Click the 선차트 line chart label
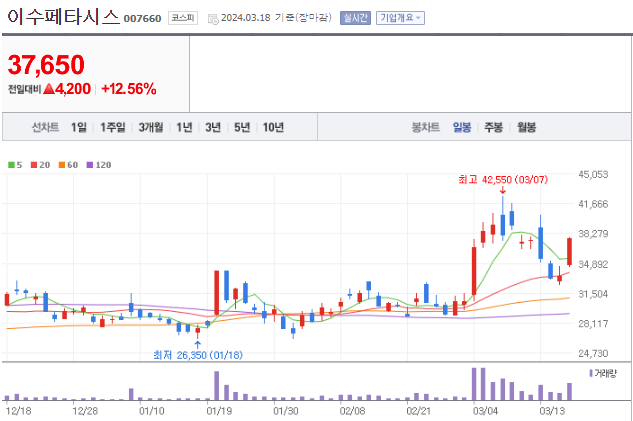The height and width of the screenshot is (421, 633). (x=46, y=128)
